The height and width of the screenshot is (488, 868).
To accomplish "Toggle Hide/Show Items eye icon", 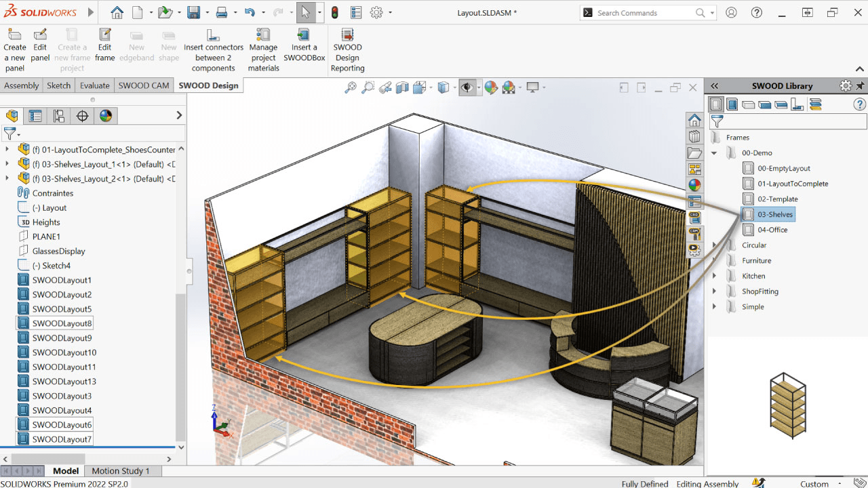I will tap(466, 87).
